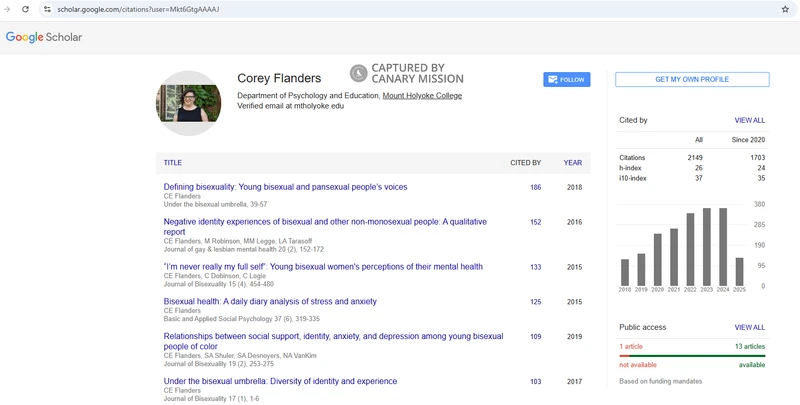The height and width of the screenshot is (405, 800).
Task: Select 'Journal of Bisexuality 15 (4), 454-480' text
Action: tap(218, 284)
